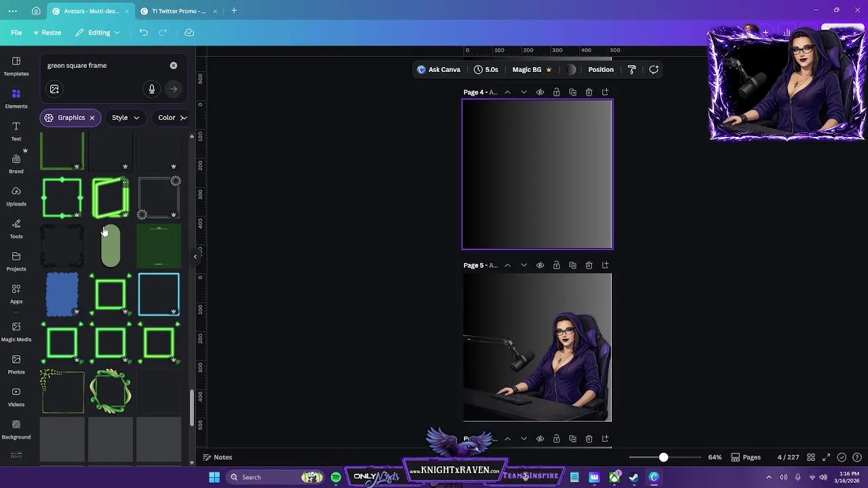Clear the search field text
868x488 pixels.
coord(174,66)
